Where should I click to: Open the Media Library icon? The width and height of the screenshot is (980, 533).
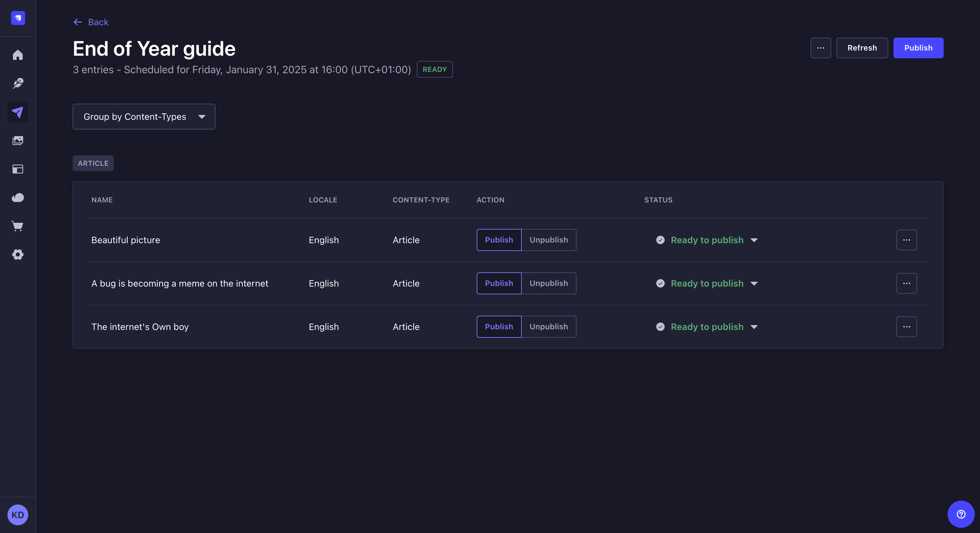[x=17, y=141]
